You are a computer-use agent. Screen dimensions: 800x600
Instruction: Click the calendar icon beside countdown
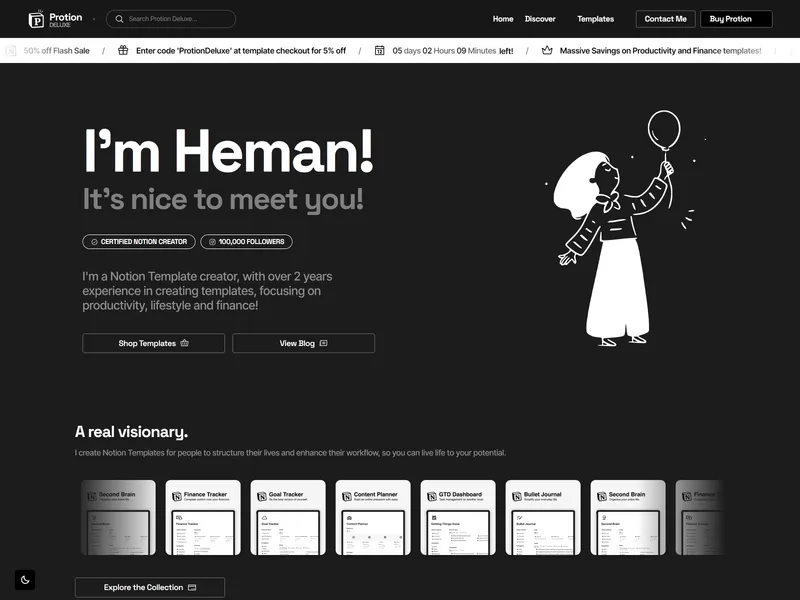pos(380,50)
